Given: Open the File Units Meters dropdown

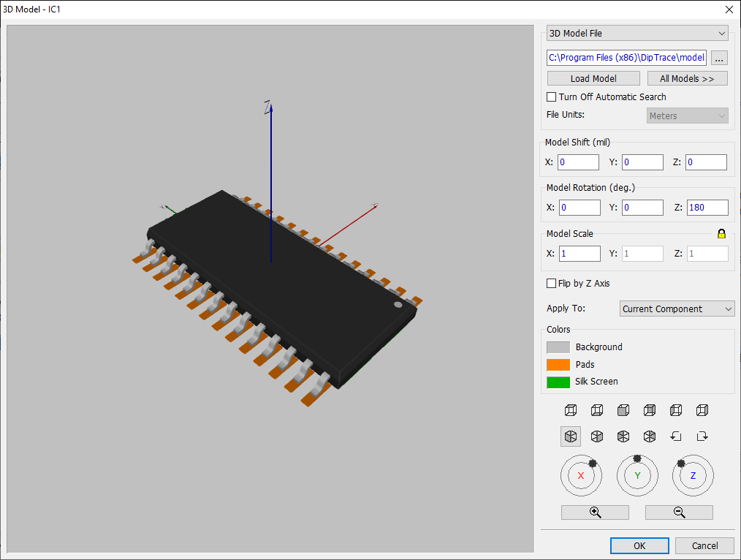Looking at the screenshot, I should (x=687, y=116).
